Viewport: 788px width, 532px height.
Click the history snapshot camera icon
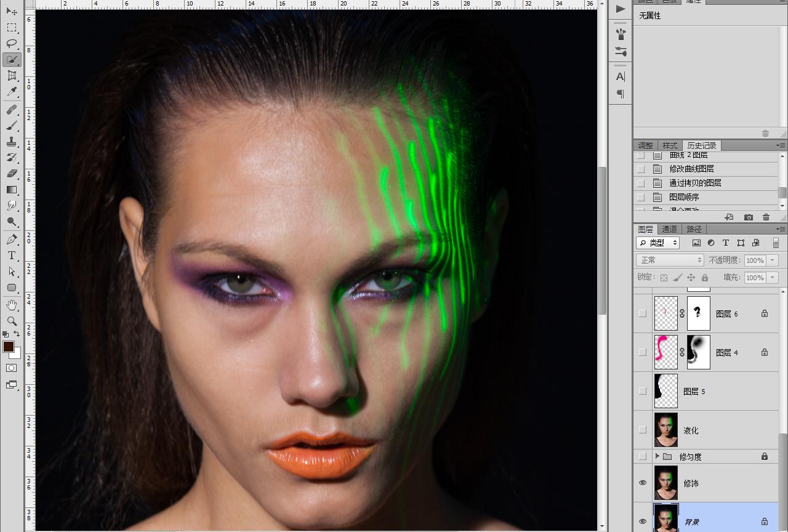click(748, 217)
